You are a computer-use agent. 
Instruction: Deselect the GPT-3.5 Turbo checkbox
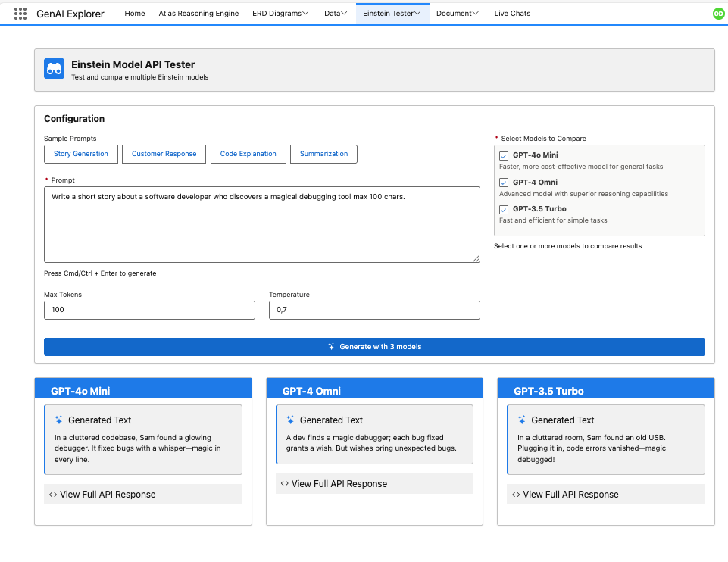(504, 209)
